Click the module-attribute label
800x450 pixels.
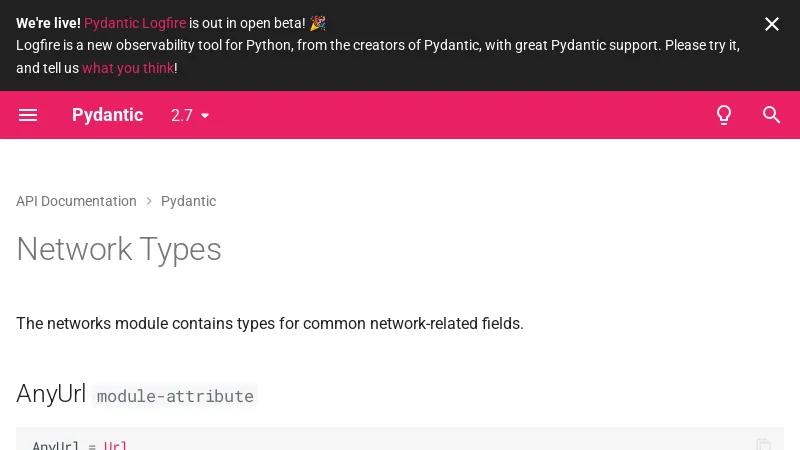[x=175, y=396]
